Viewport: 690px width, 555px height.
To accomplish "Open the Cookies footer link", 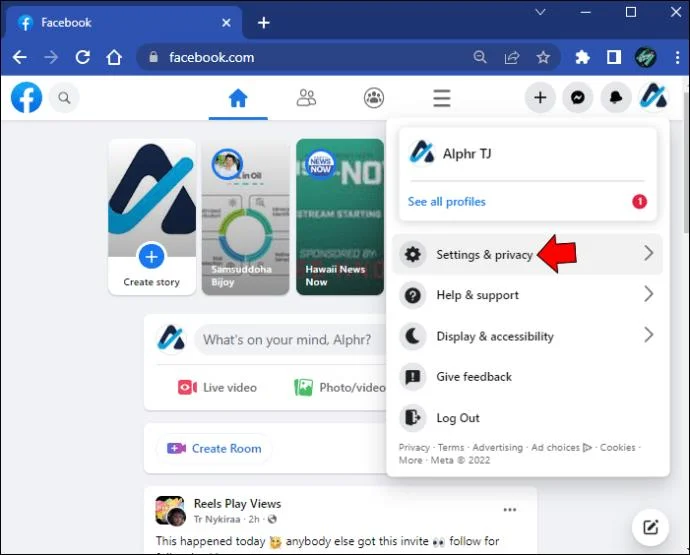I will 618,448.
